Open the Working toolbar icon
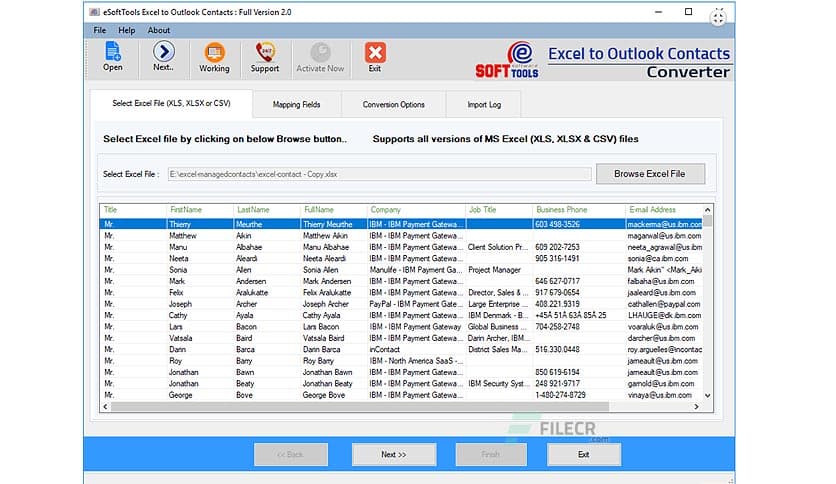This screenshot has height=484, width=836. click(214, 58)
